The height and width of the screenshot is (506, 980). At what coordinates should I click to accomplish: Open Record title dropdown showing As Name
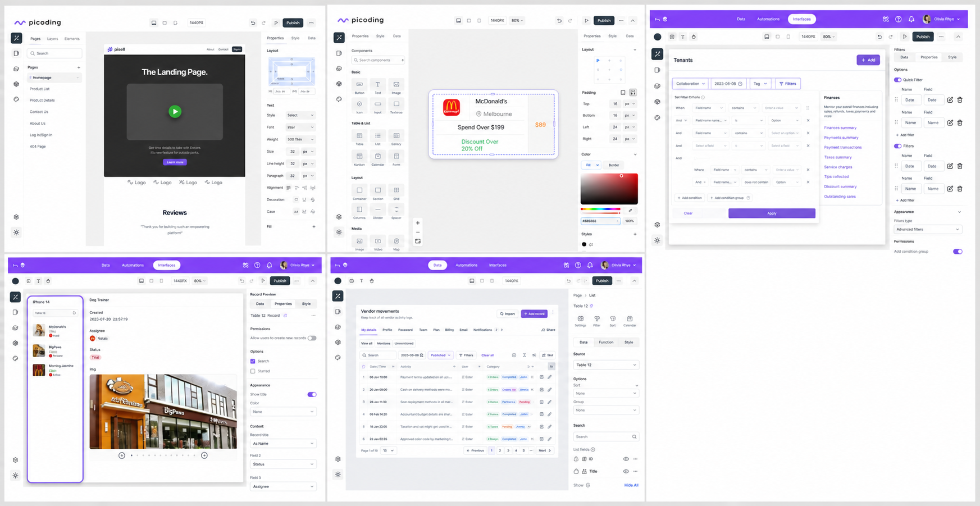tap(283, 444)
